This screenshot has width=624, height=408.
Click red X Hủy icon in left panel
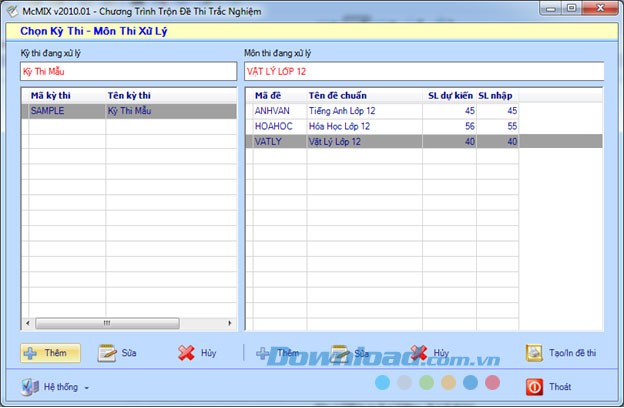point(185,353)
